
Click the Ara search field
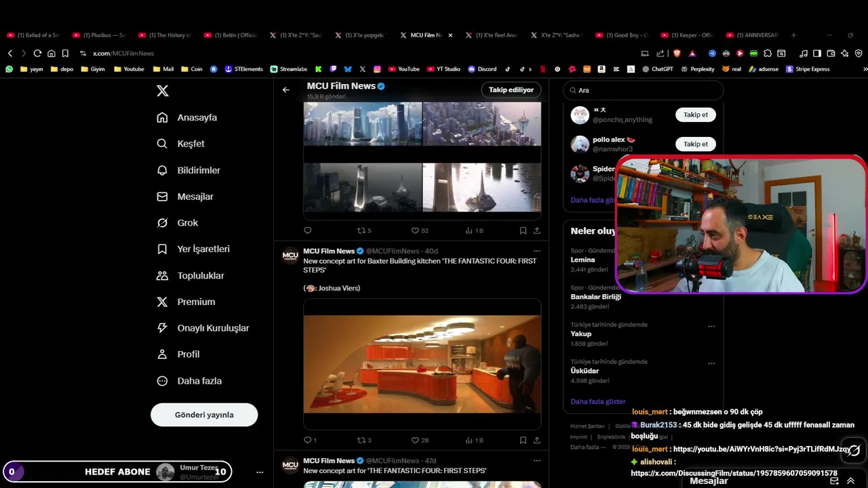[643, 90]
